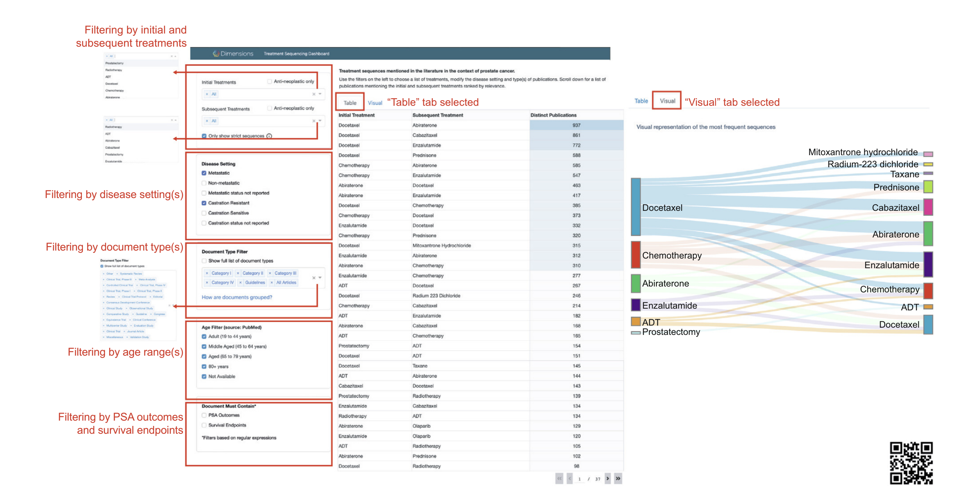Open document type filter dropdown arrow
This screenshot has width=980, height=497.
click(x=320, y=278)
